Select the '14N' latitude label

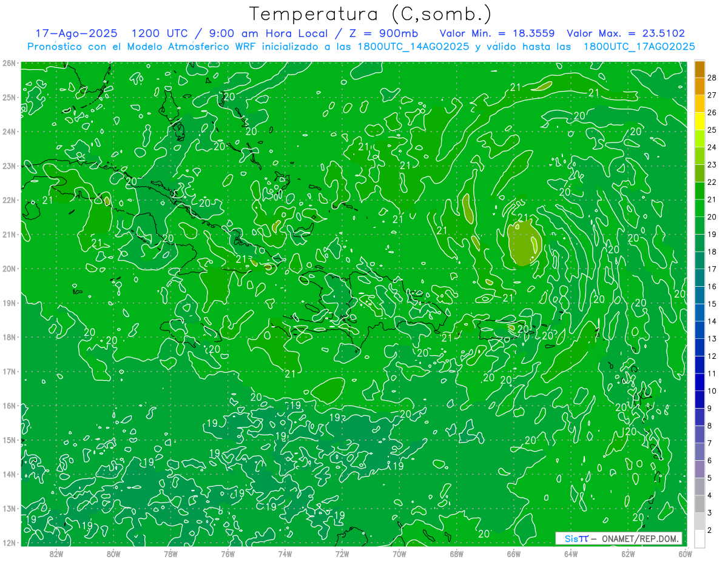click(9, 474)
